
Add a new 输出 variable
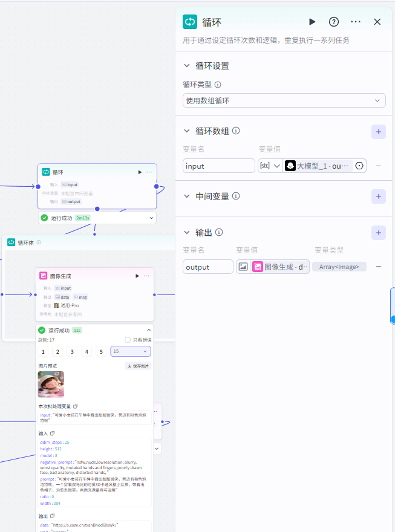tap(379, 233)
